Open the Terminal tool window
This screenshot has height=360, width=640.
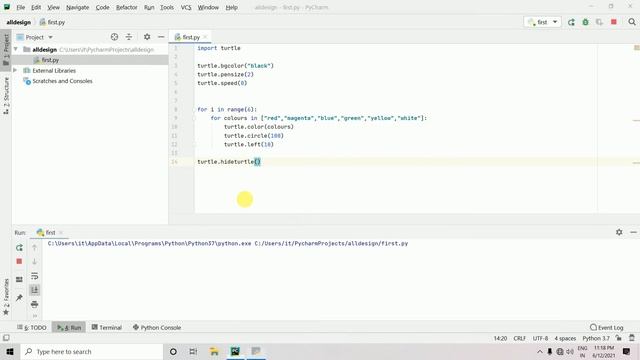click(107, 327)
